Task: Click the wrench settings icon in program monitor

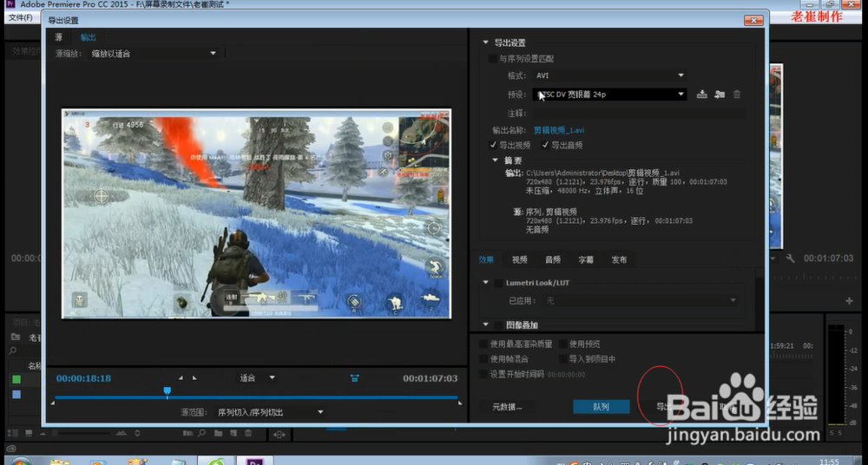Action: pos(790,259)
